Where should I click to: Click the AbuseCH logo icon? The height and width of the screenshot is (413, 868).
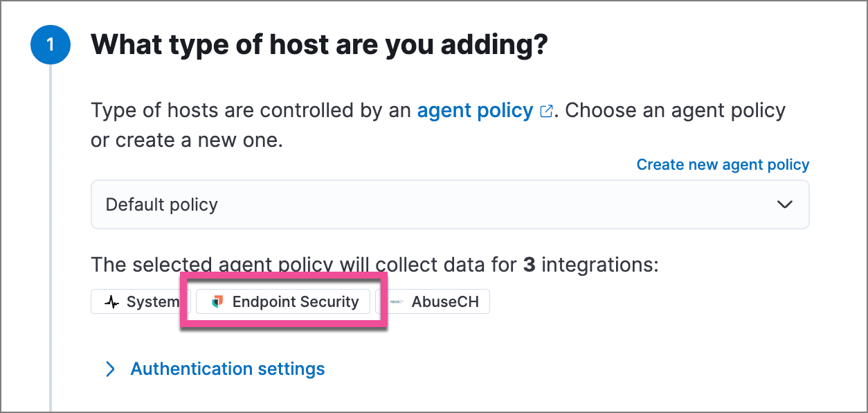point(396,301)
